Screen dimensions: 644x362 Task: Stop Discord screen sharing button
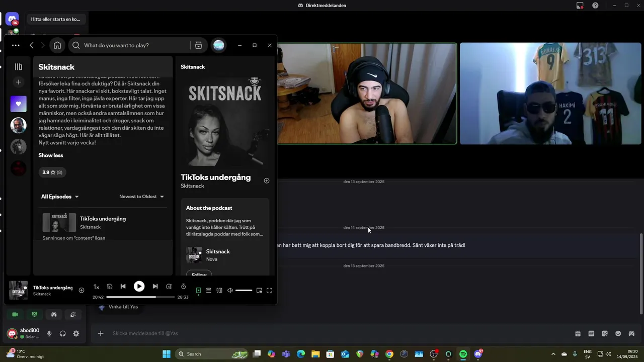tap(34, 314)
